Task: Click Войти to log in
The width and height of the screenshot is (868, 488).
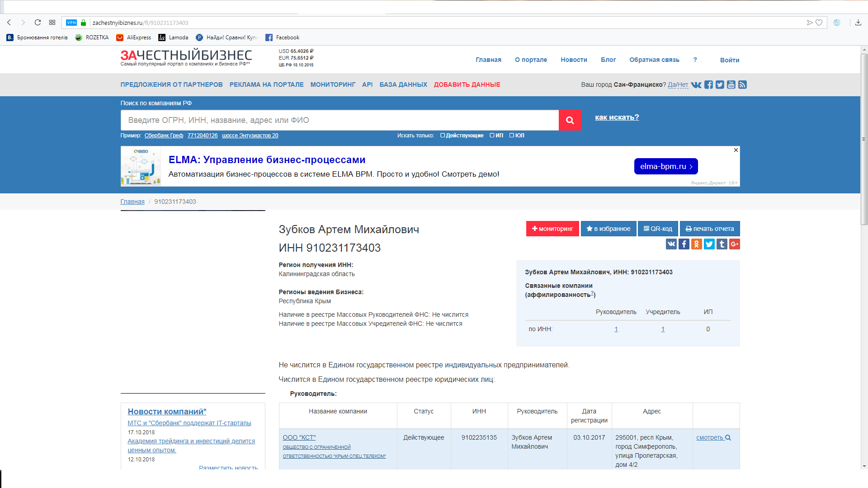Action: tap(730, 60)
